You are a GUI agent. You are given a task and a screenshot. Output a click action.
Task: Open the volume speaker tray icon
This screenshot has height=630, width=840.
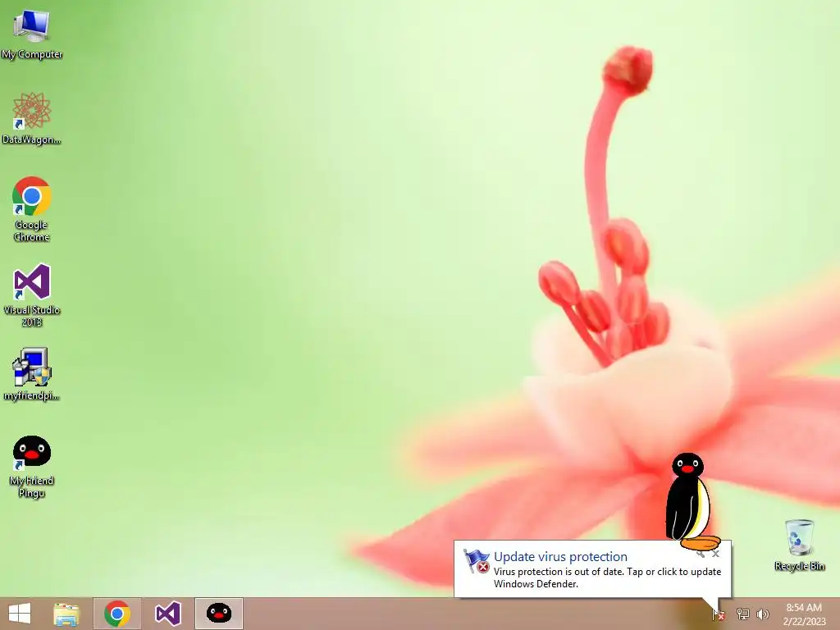[x=763, y=614]
